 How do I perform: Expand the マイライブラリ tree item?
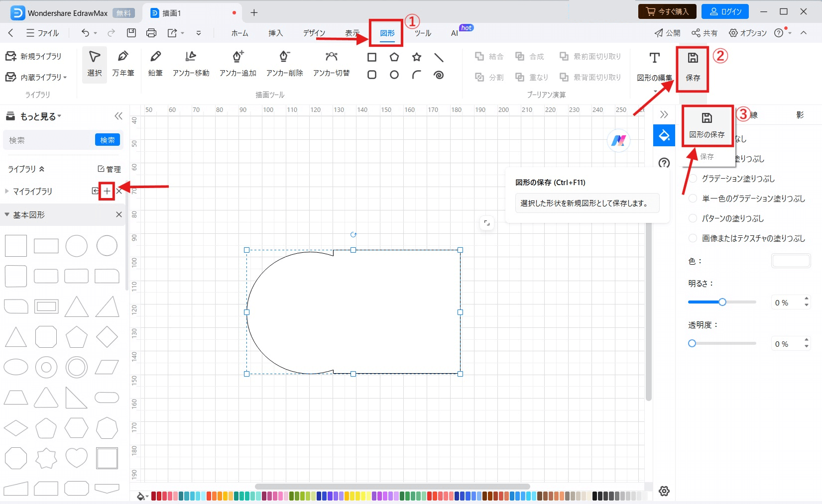click(6, 191)
